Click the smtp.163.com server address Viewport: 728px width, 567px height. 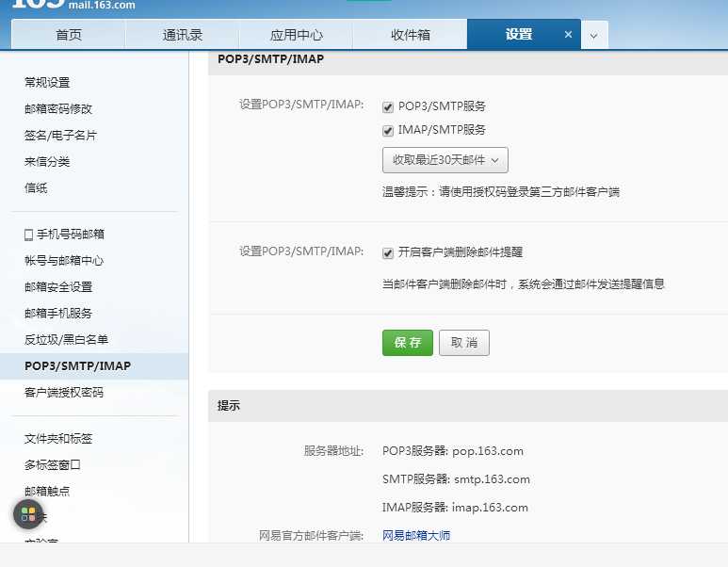493,479
